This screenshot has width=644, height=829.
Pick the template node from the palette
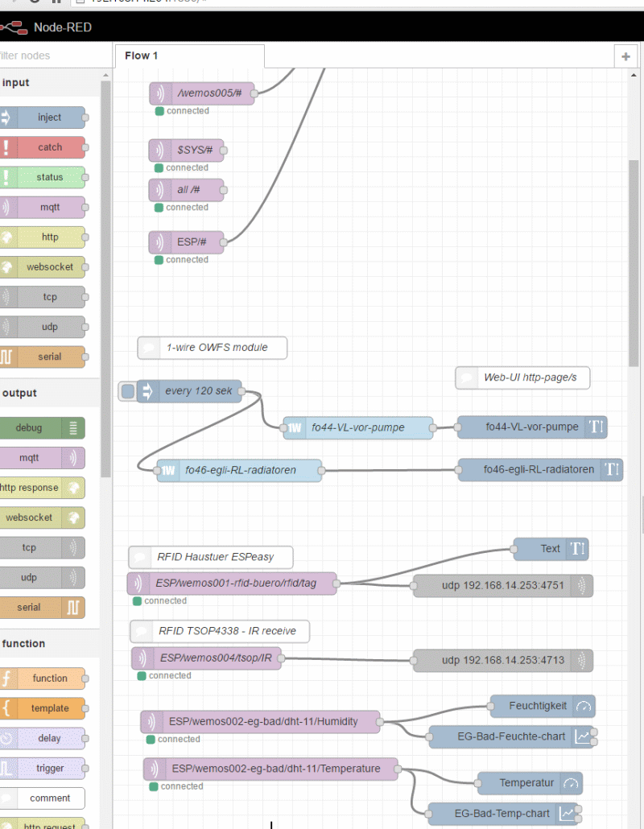click(43, 708)
